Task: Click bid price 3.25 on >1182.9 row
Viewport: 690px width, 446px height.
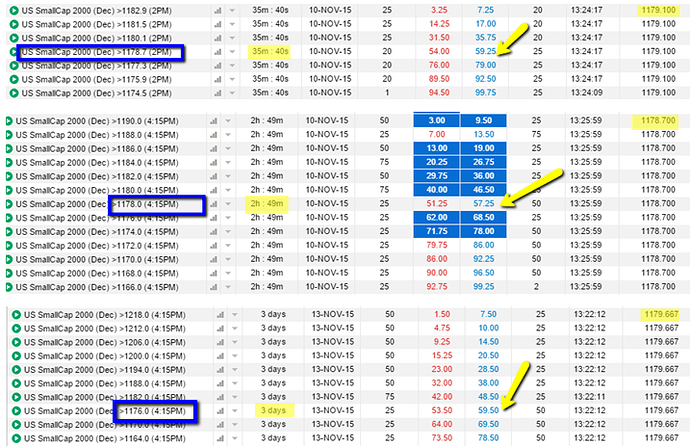Action: click(x=439, y=10)
